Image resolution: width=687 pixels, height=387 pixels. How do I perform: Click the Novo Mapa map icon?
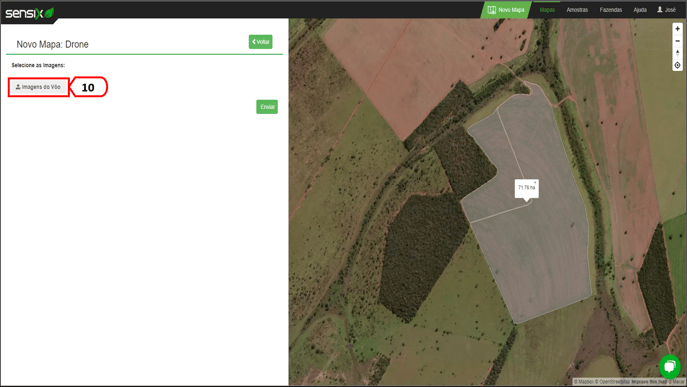click(x=492, y=10)
